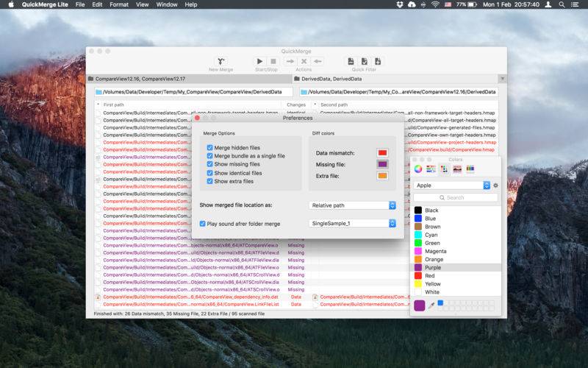Open the Edit menu
Viewport: 588px width, 368px height.
tap(97, 4)
